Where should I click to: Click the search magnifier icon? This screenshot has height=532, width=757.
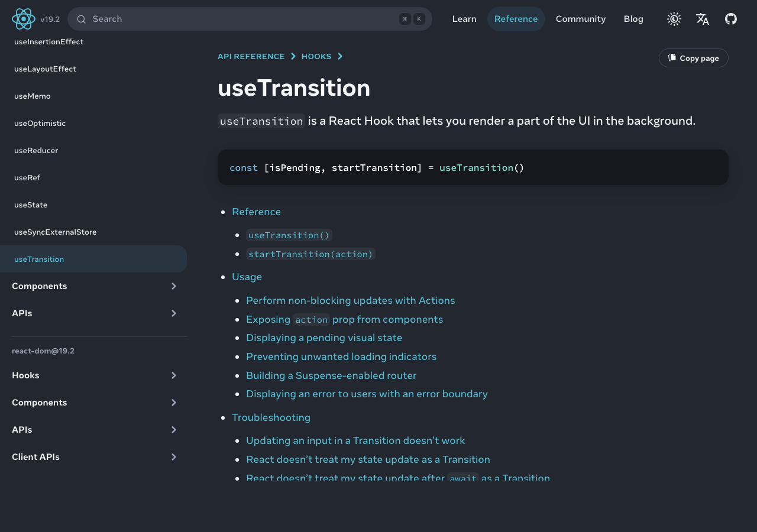point(82,19)
